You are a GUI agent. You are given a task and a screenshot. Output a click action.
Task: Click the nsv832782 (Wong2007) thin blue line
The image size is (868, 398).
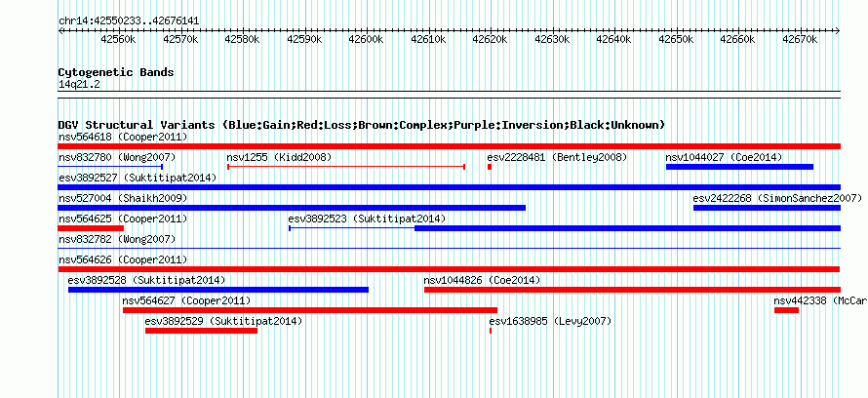click(x=449, y=249)
